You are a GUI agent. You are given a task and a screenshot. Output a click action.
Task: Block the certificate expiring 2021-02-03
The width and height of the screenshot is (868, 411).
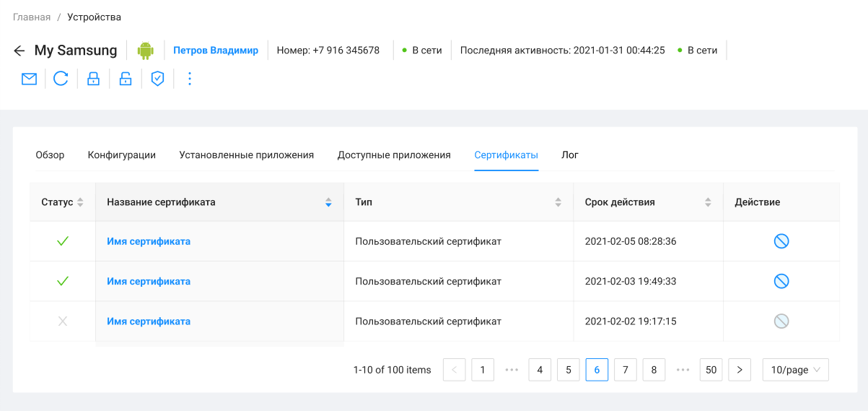(x=781, y=281)
